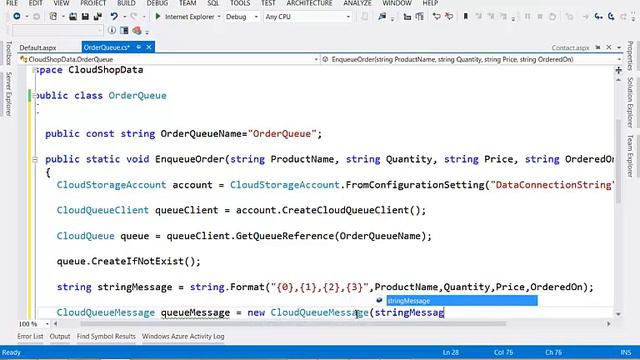Screen dimensions: 640x360
Task: Click the window layout icon beside info icon
Action: 124,31
